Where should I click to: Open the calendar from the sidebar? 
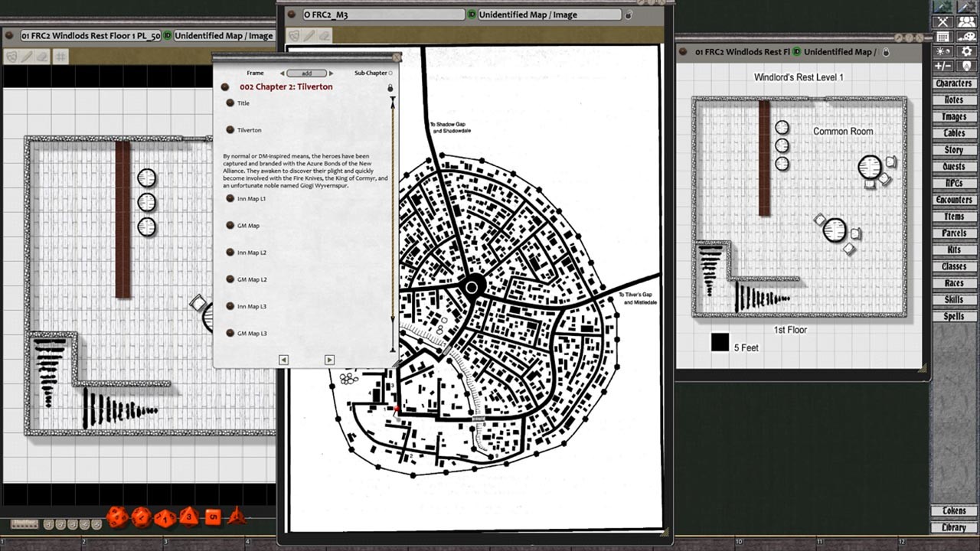click(x=943, y=36)
